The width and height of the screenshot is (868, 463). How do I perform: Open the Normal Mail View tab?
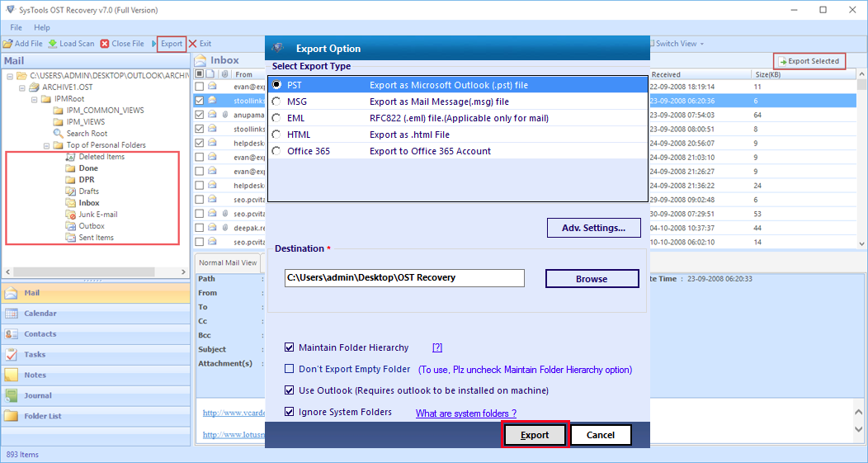228,262
